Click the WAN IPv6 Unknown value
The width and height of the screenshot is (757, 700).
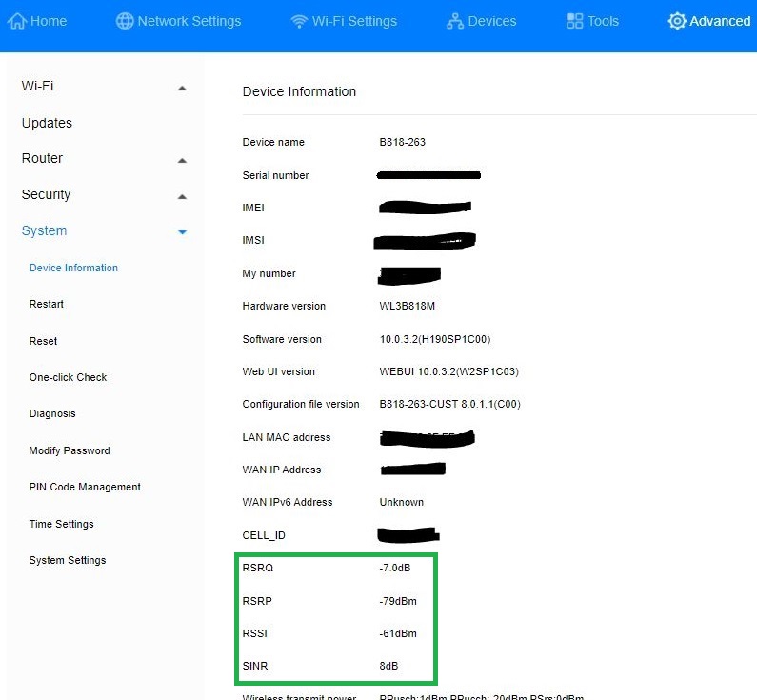coord(401,502)
